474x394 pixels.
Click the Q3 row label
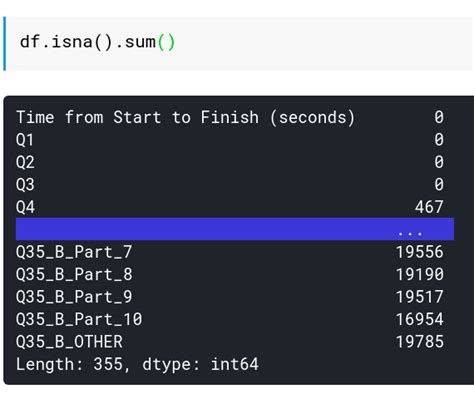[x=25, y=185]
